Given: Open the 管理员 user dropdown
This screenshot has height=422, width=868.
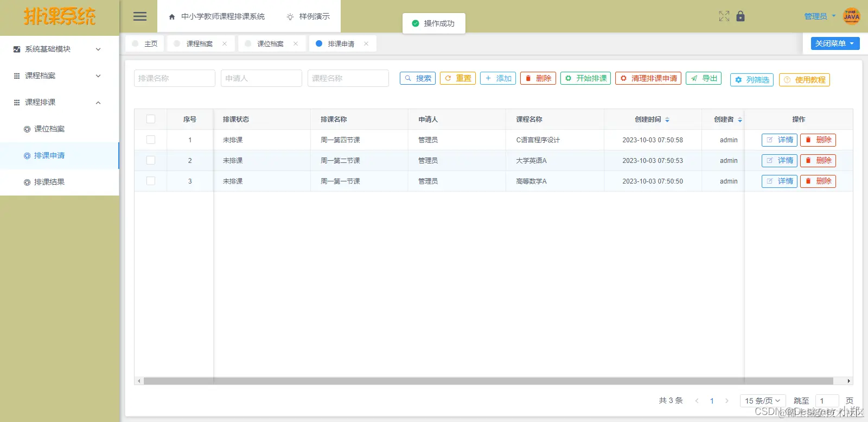Looking at the screenshot, I should tap(820, 16).
